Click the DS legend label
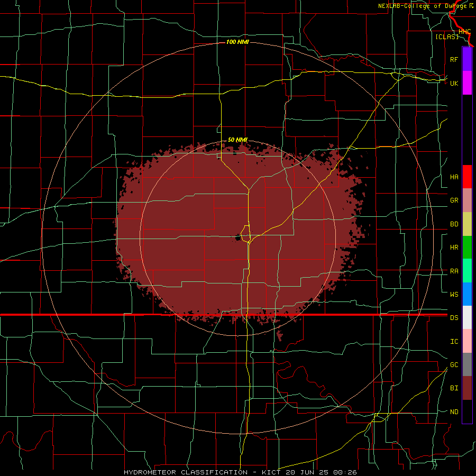Screen dimensions: 476x476 click(x=454, y=318)
